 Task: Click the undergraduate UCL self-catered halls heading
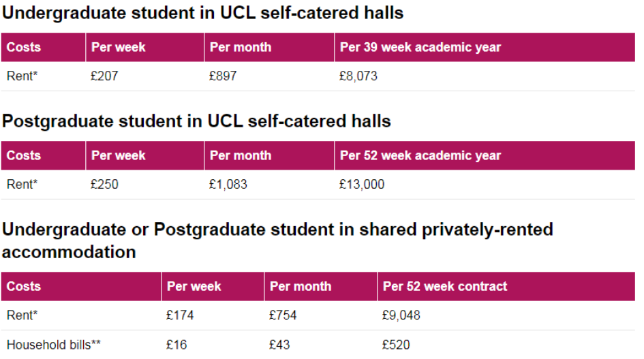[x=202, y=13]
